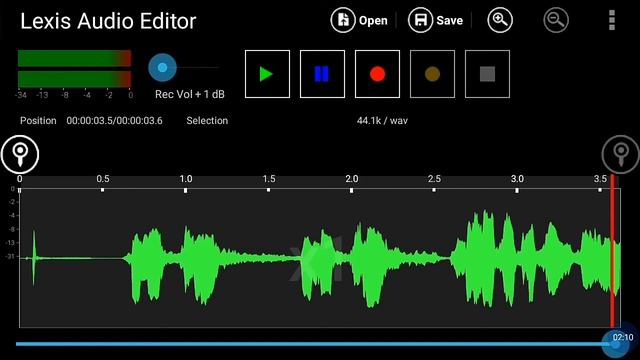Click the position time '00:00:03.5/00:00:03.6'
Screen dimensions: 640x360
114,121
